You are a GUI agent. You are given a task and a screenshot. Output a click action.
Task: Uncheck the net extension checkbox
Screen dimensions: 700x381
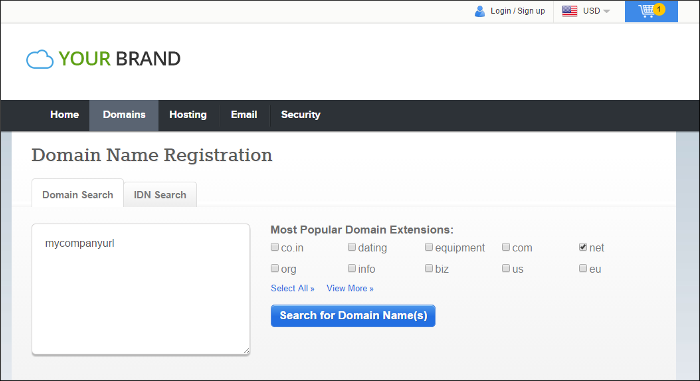point(583,247)
